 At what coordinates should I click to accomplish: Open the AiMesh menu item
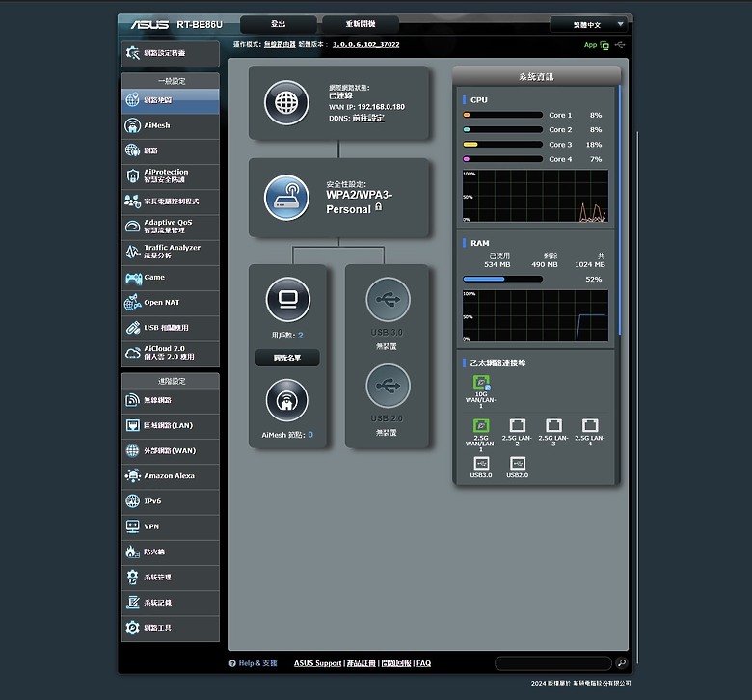click(171, 125)
